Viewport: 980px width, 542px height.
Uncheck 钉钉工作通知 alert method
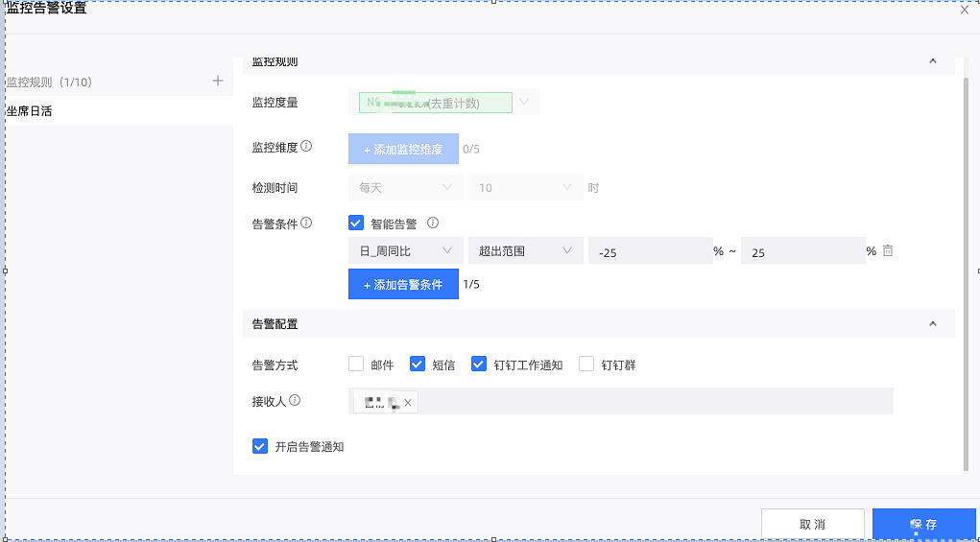478,365
